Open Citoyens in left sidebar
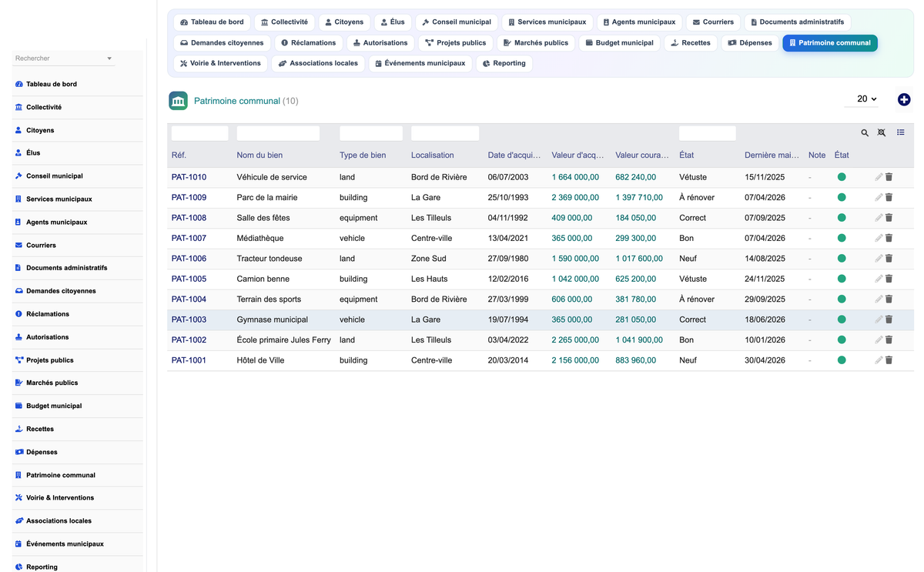Image resolution: width=924 pixels, height=572 pixels. click(x=40, y=130)
